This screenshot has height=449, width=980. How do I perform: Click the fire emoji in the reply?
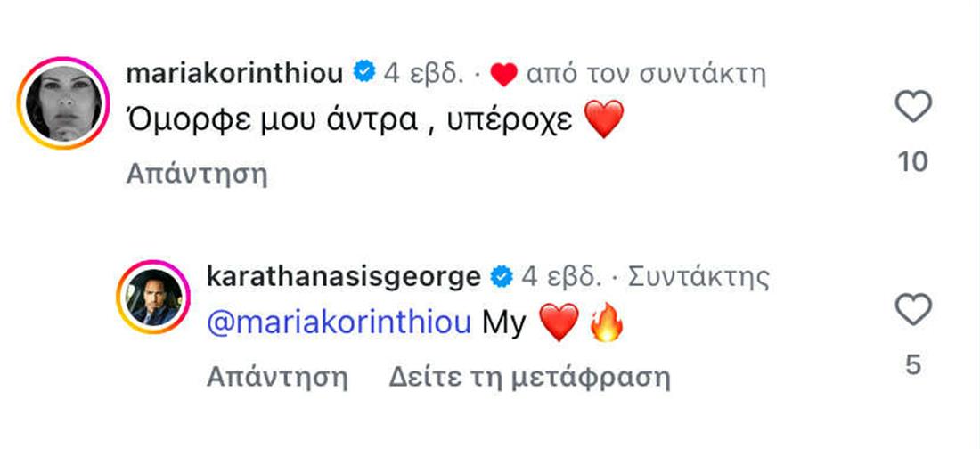(608, 324)
